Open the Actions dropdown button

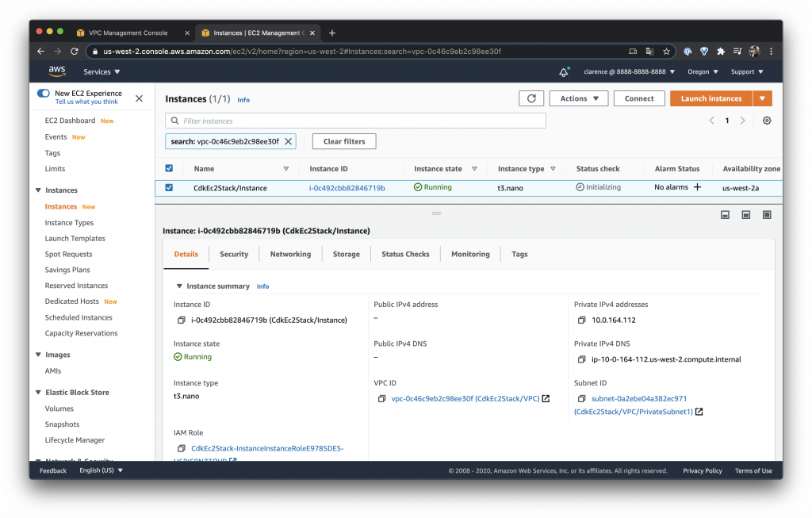coord(579,98)
